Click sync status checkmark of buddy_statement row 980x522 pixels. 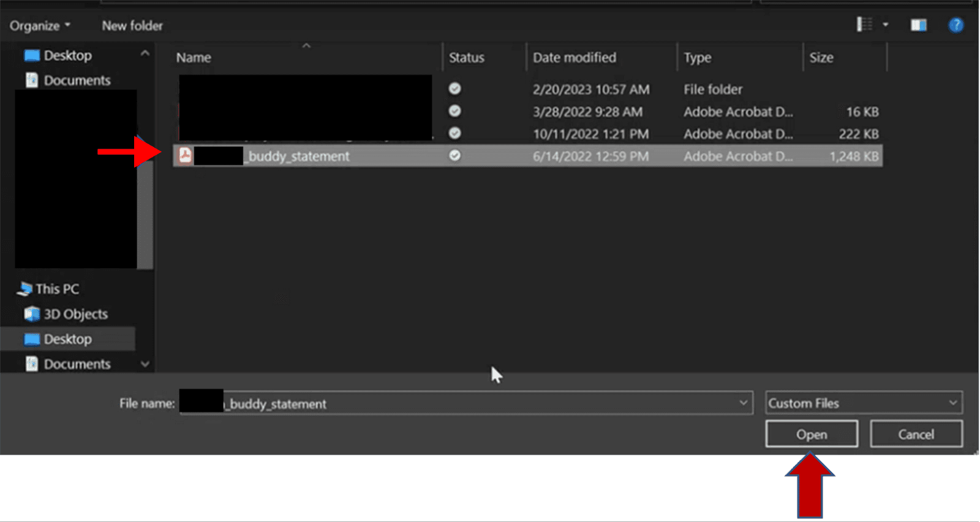pyautogui.click(x=454, y=155)
